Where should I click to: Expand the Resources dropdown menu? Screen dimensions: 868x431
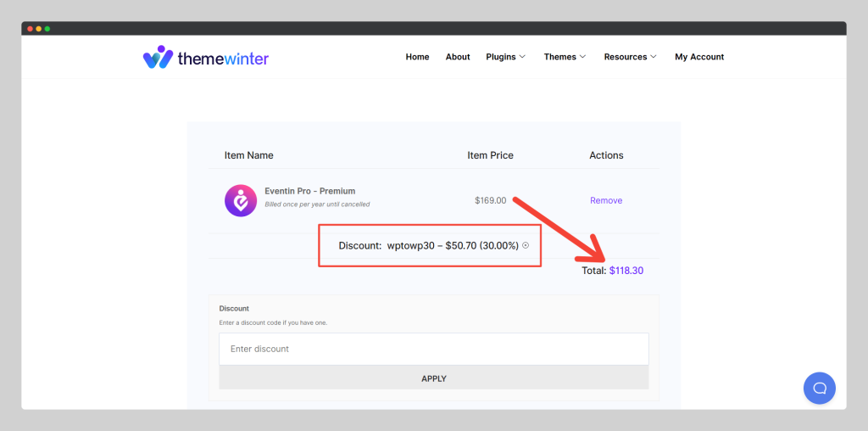[x=631, y=57]
